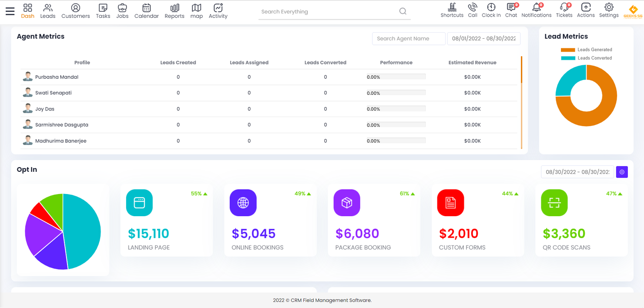The width and height of the screenshot is (644, 308).
Task: Open the Tickets icon
Action: tap(564, 10)
